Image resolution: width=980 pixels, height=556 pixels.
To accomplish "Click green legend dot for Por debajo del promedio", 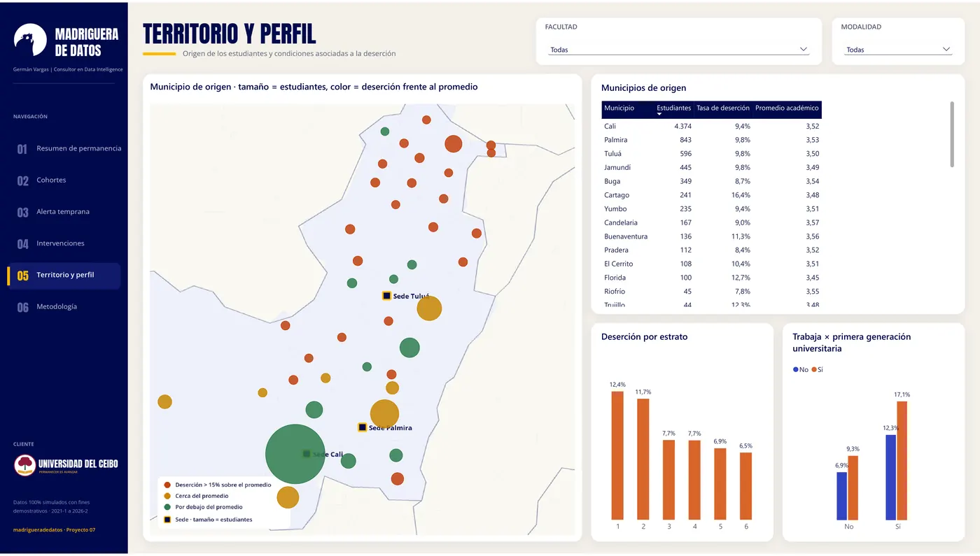I will (167, 507).
